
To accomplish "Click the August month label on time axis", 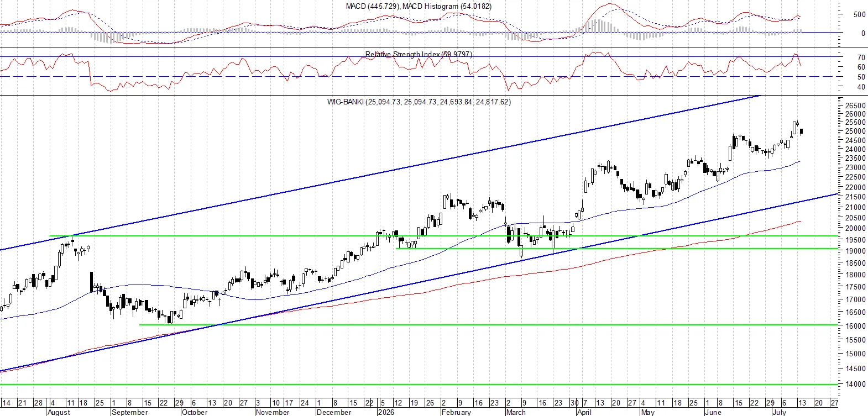I will click(x=59, y=412).
